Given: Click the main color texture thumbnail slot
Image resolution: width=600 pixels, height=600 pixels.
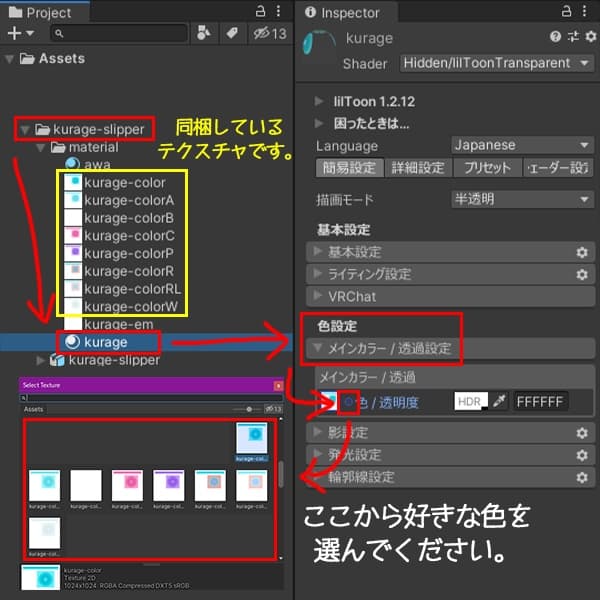Looking at the screenshot, I should (328, 401).
